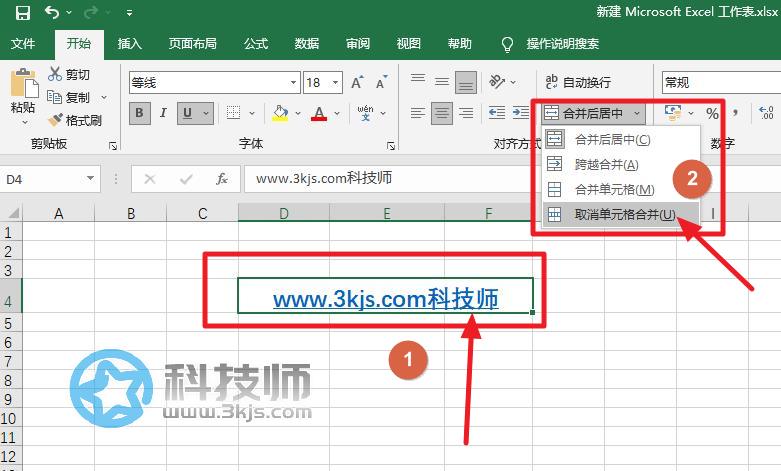Image resolution: width=781 pixels, height=471 pixels.
Task: Click the Save icon in title bar
Action: (22, 12)
